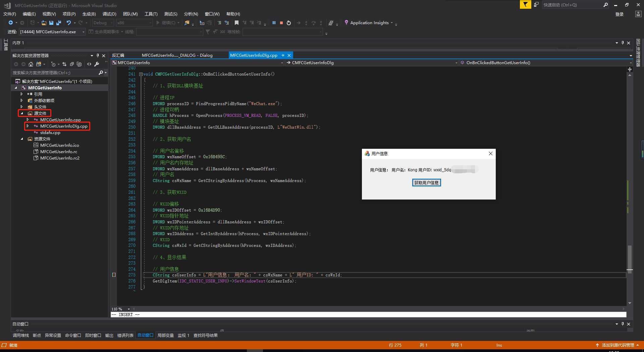Click the Navigate Backward arrow in toolbar
644x352 pixels.
pyautogui.click(x=11, y=23)
